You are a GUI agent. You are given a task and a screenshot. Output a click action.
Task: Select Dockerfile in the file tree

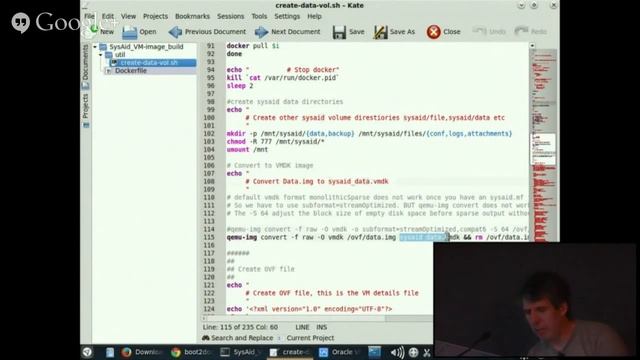(131, 71)
